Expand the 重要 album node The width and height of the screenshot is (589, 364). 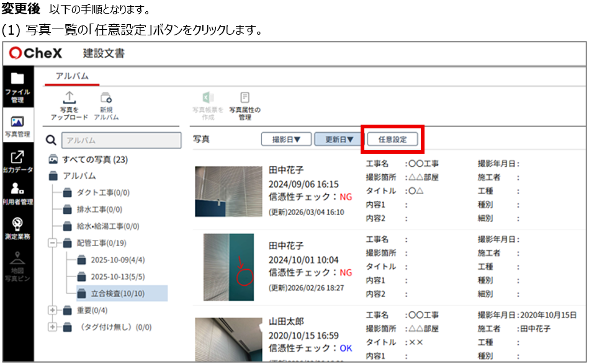[53, 310]
